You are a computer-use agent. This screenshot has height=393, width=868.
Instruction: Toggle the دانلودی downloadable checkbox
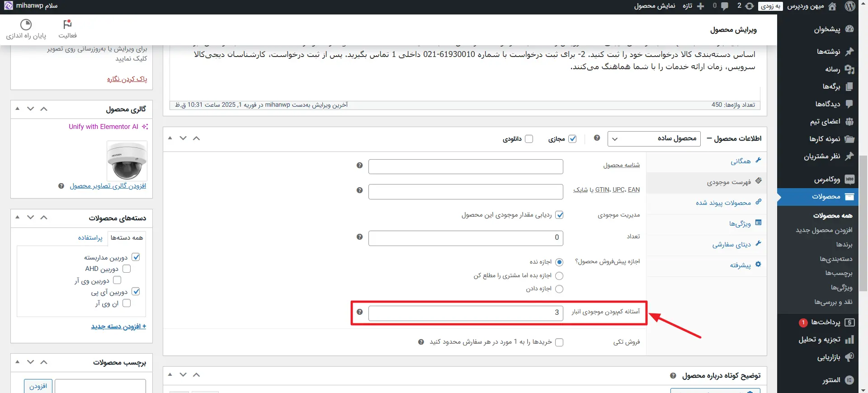click(529, 139)
